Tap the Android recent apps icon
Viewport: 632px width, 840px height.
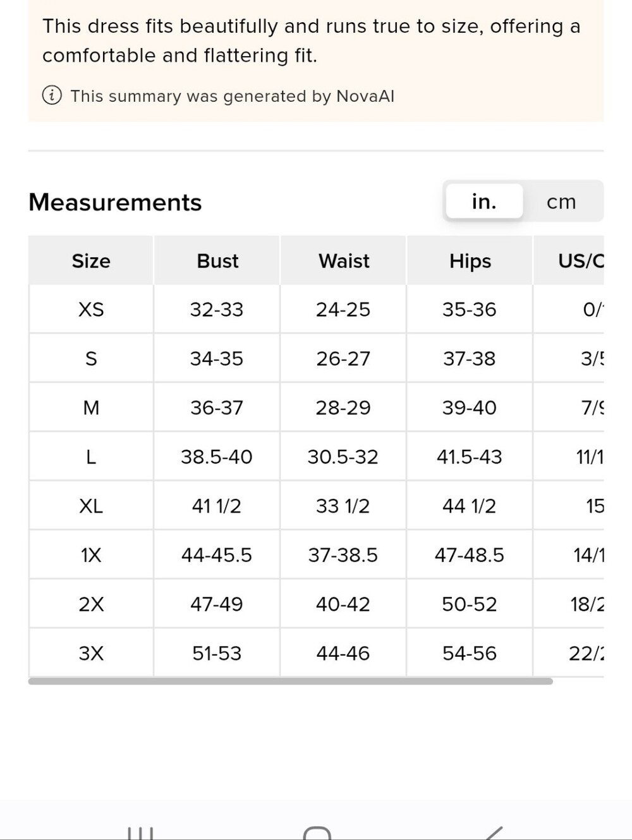tap(140, 832)
